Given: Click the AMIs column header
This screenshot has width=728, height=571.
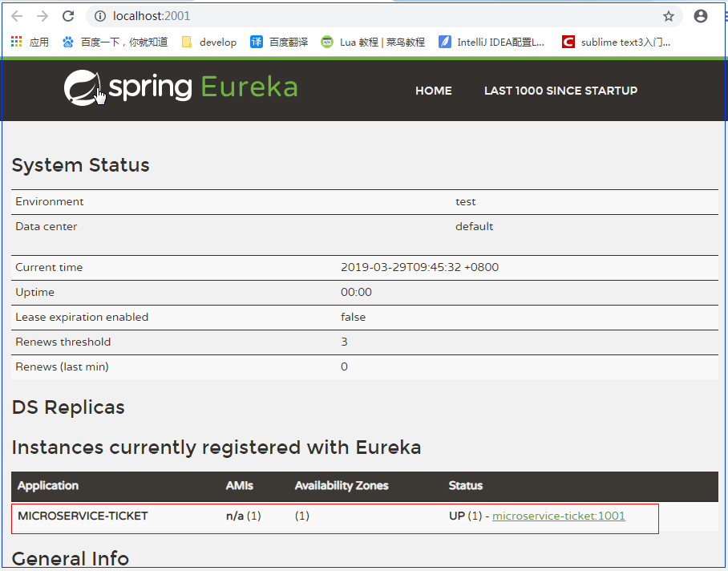Looking at the screenshot, I should [x=240, y=485].
